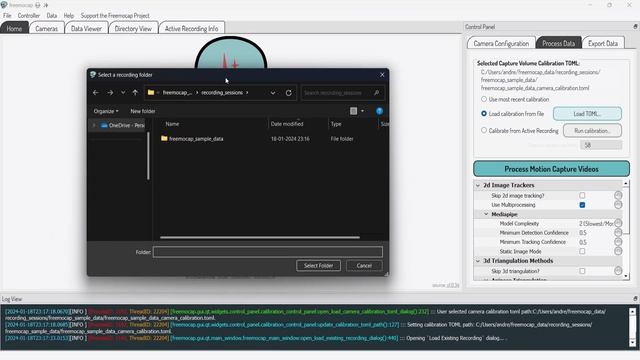This screenshot has height=360, width=640.
Task: Go back in the folder dialog
Action: click(x=96, y=93)
